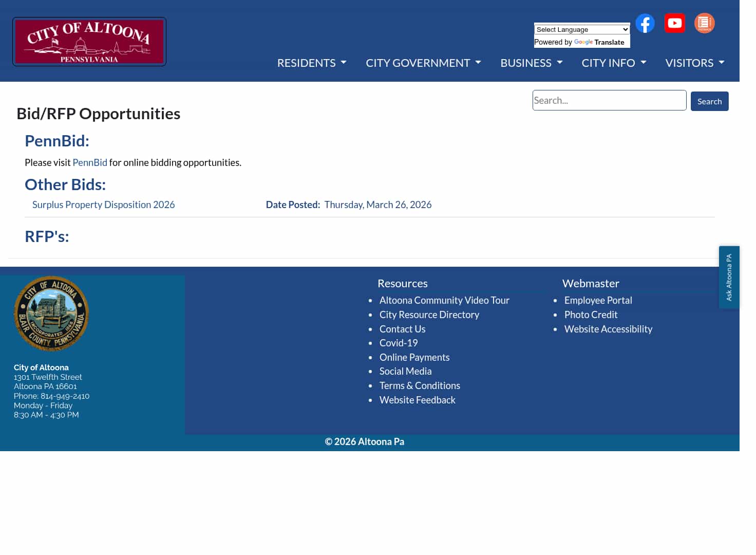Open the YouTube channel icon
This screenshot has height=555, width=756.
click(x=675, y=23)
